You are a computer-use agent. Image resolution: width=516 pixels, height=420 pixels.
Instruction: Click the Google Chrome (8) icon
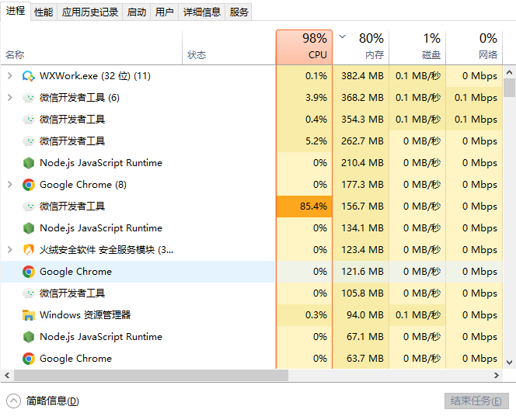(29, 185)
